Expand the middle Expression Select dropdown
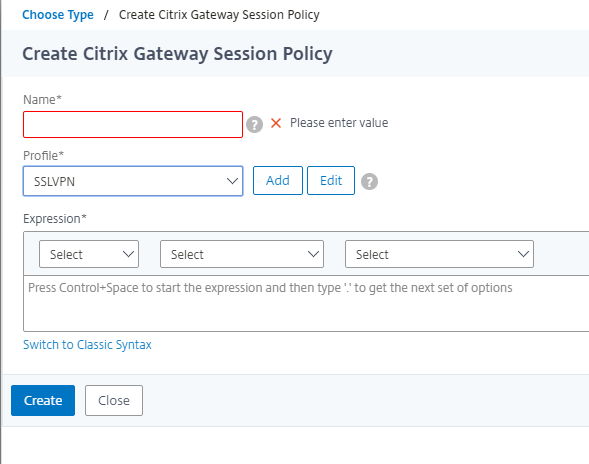 242,254
